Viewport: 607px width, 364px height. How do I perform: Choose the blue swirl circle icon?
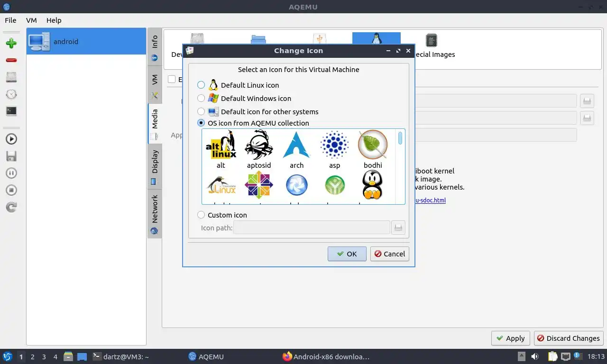(297, 186)
